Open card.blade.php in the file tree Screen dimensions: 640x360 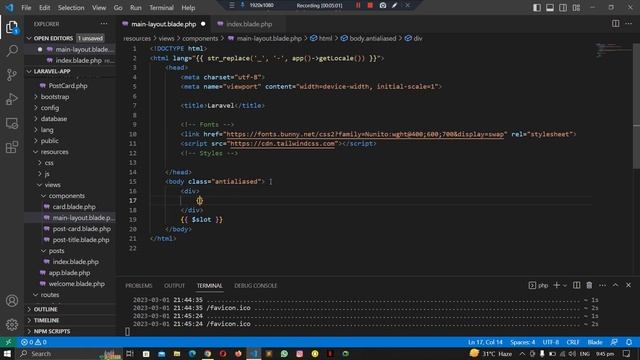(74, 207)
